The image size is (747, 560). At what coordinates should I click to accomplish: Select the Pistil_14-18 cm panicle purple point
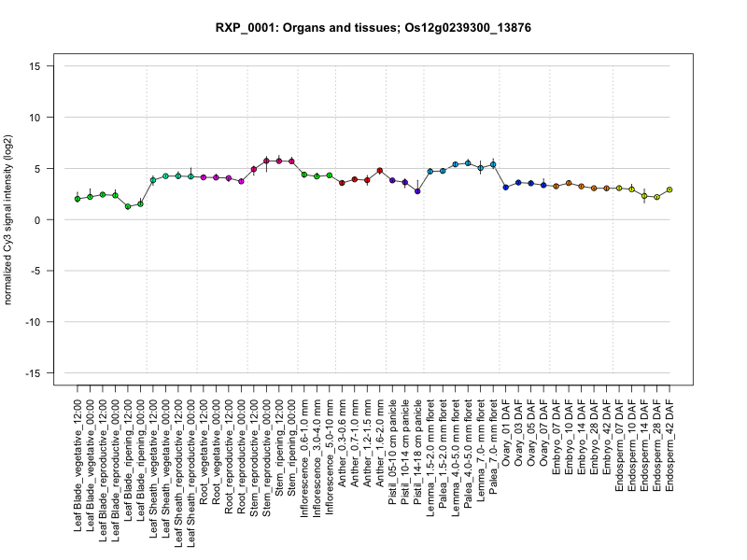pos(417,191)
